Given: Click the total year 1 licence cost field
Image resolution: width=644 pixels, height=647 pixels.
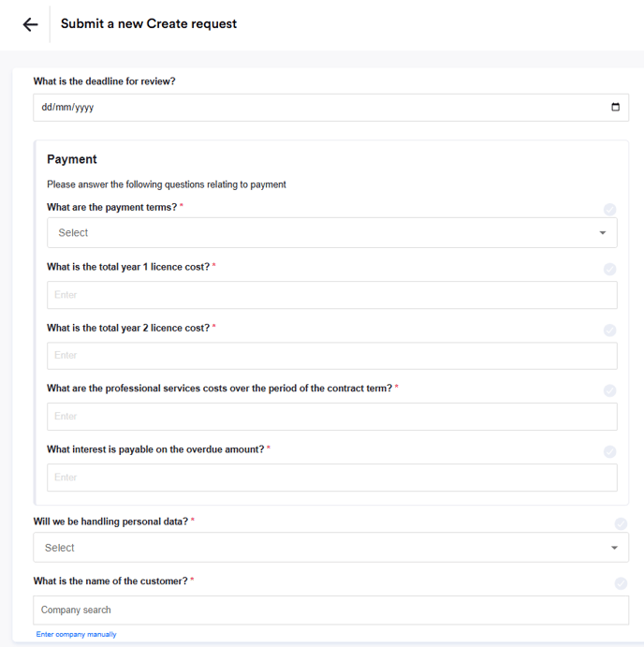Looking at the screenshot, I should pos(331,295).
